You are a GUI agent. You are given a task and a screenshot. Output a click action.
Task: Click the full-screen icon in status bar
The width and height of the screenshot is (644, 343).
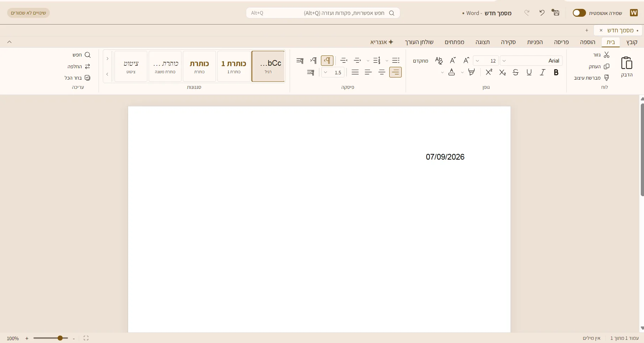point(86,338)
